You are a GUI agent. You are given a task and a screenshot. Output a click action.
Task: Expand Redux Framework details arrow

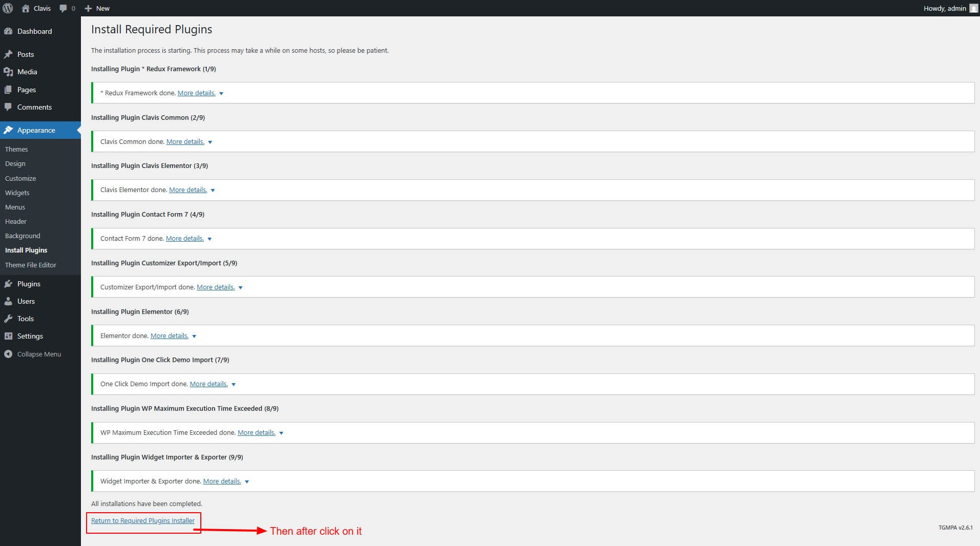(x=221, y=93)
